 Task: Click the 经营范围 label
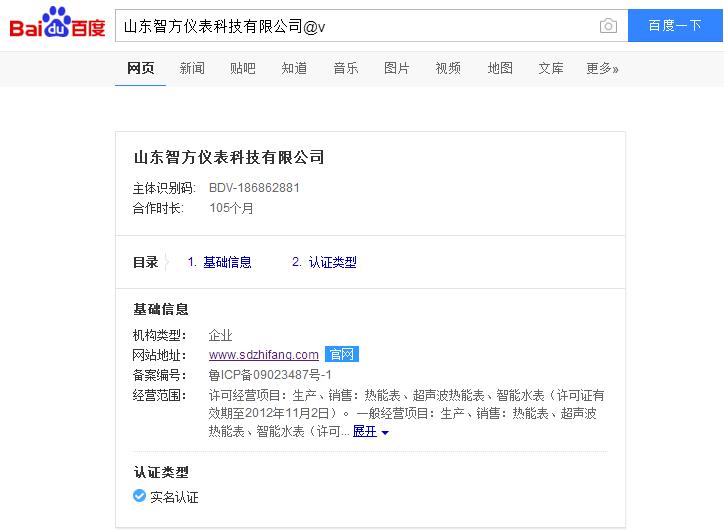coord(159,395)
